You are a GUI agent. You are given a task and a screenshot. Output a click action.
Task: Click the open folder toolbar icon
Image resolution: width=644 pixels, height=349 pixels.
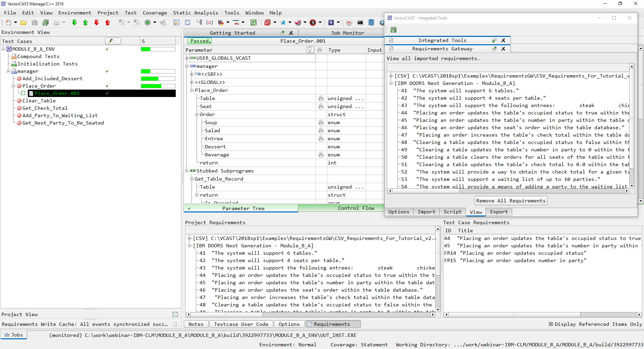pos(23,22)
